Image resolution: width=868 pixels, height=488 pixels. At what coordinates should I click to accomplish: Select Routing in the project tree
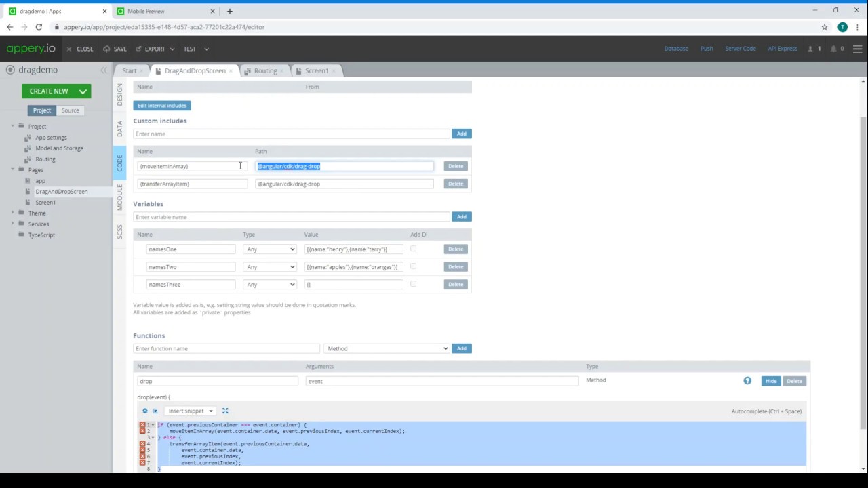45,159
